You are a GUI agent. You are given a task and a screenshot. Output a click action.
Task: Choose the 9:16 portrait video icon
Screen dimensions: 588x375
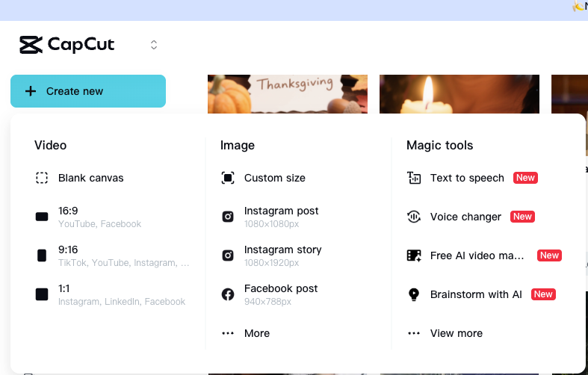(x=42, y=255)
